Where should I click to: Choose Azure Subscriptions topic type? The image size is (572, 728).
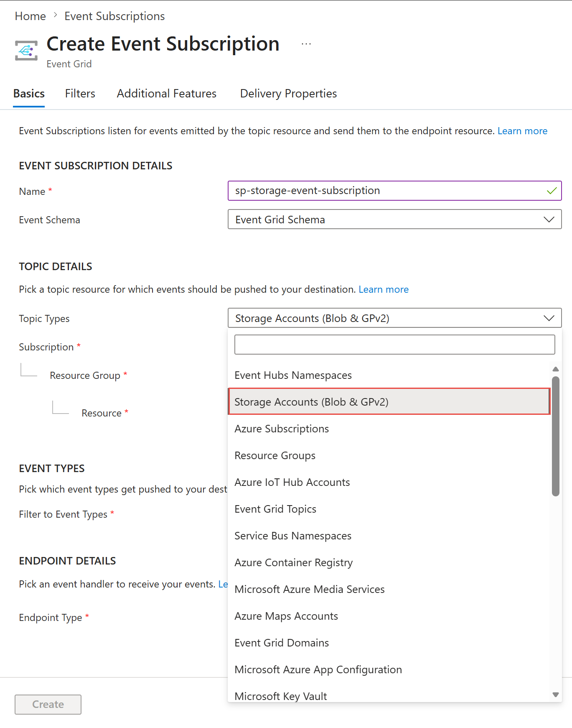389,429
